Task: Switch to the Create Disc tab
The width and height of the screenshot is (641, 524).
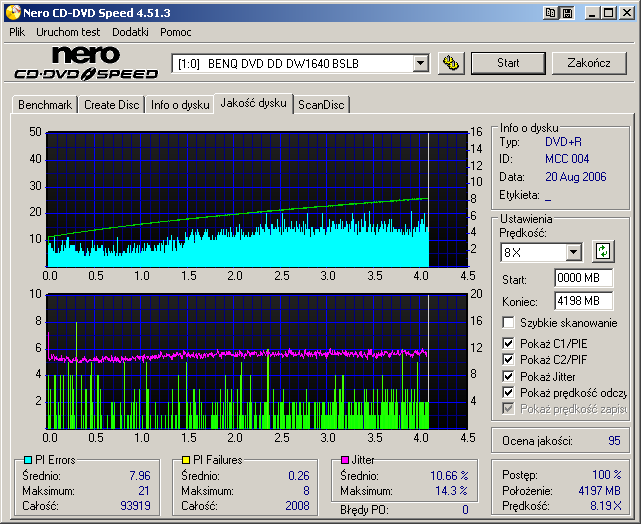Action: (x=112, y=105)
